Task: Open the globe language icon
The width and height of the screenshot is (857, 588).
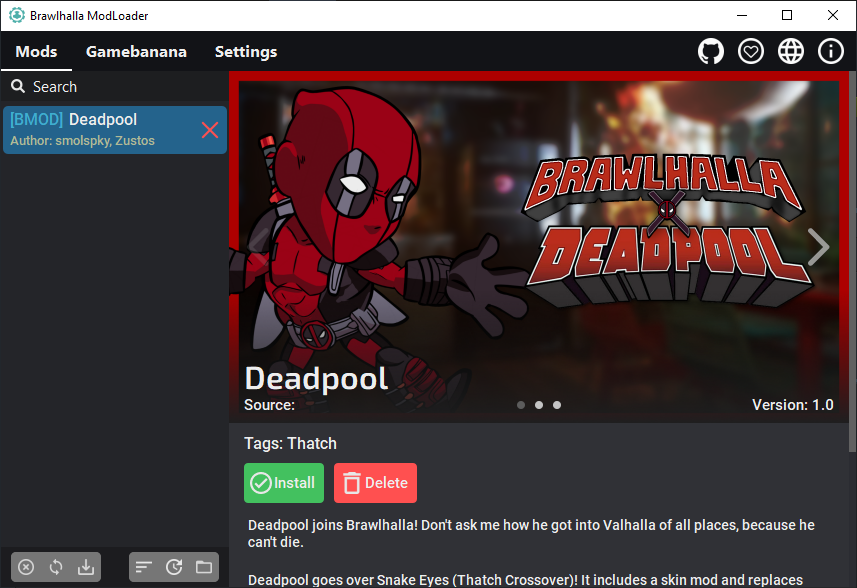Action: pyautogui.click(x=791, y=51)
